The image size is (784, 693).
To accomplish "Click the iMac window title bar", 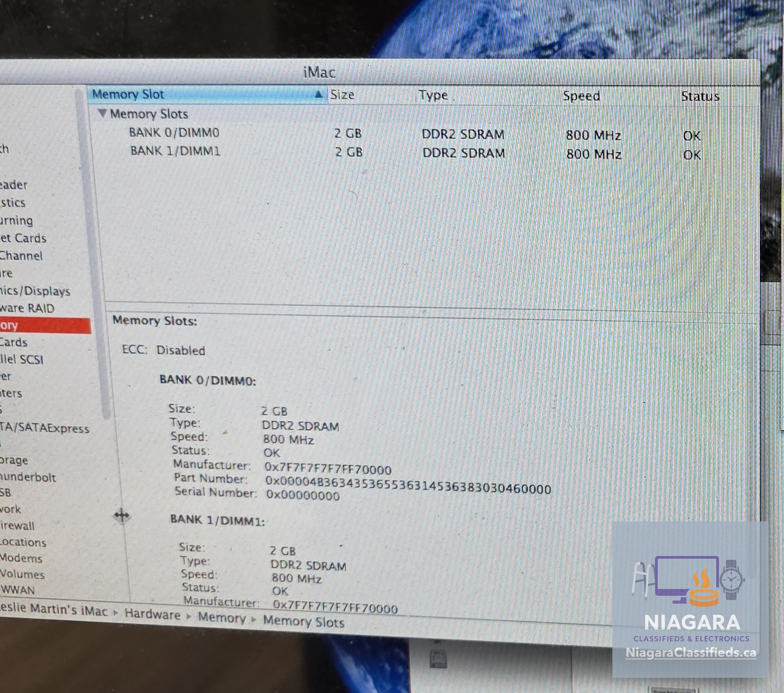I will coord(378,72).
